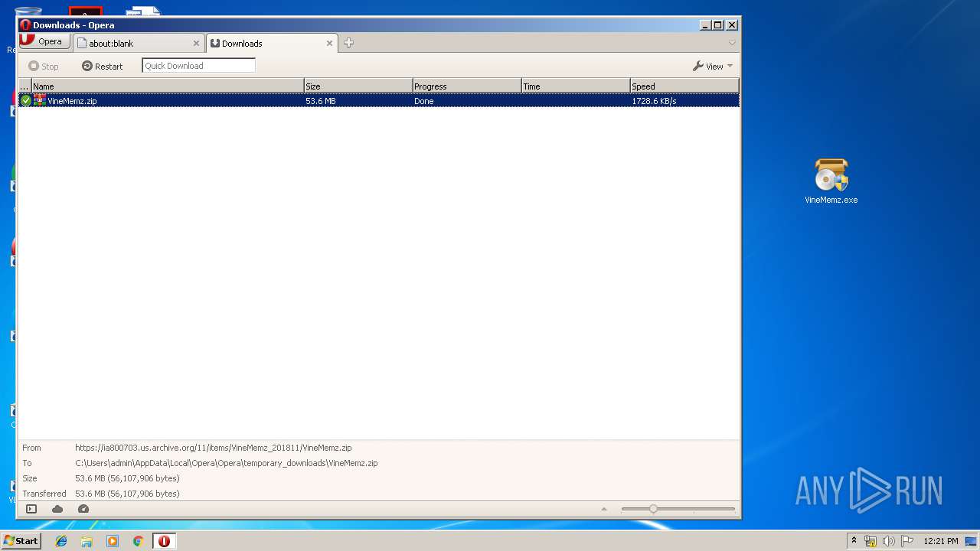This screenshot has height=551, width=980.
Task: Click the zoom slider handle
Action: click(653, 509)
